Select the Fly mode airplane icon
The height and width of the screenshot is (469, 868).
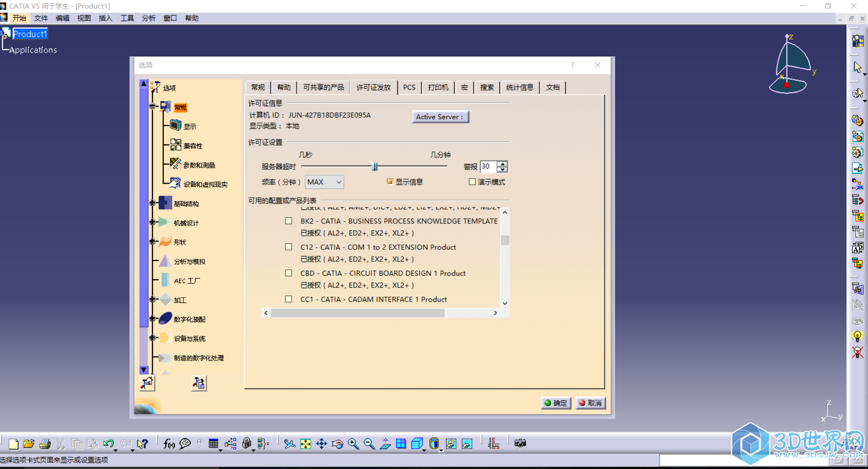pos(289,444)
